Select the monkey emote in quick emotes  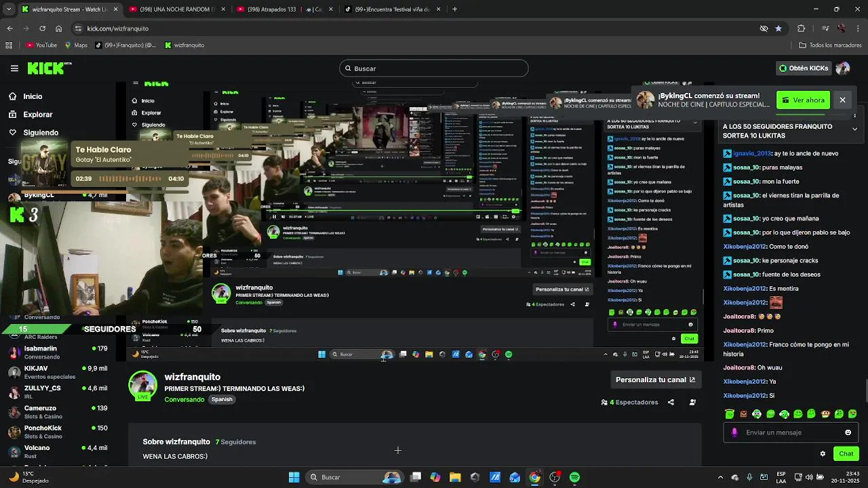pyautogui.click(x=825, y=414)
